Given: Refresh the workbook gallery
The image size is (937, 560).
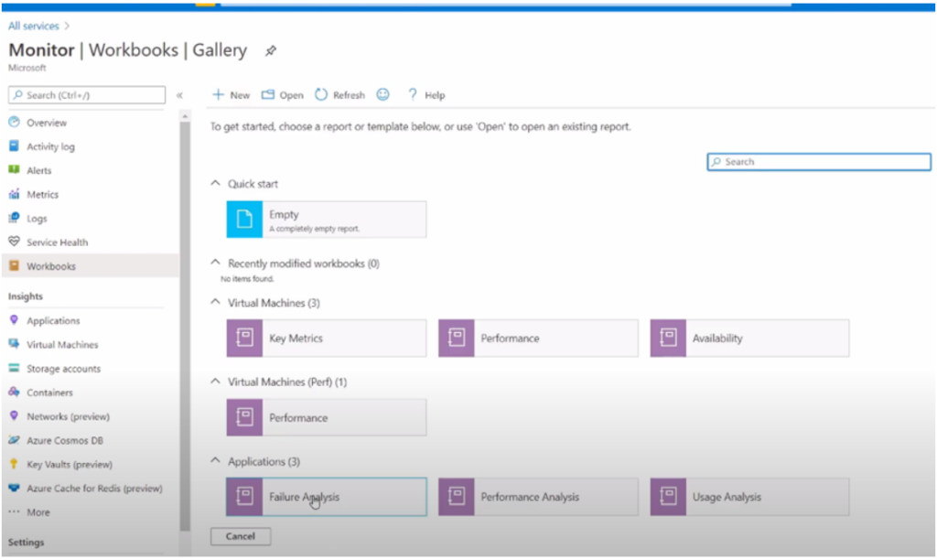Looking at the screenshot, I should tap(339, 94).
